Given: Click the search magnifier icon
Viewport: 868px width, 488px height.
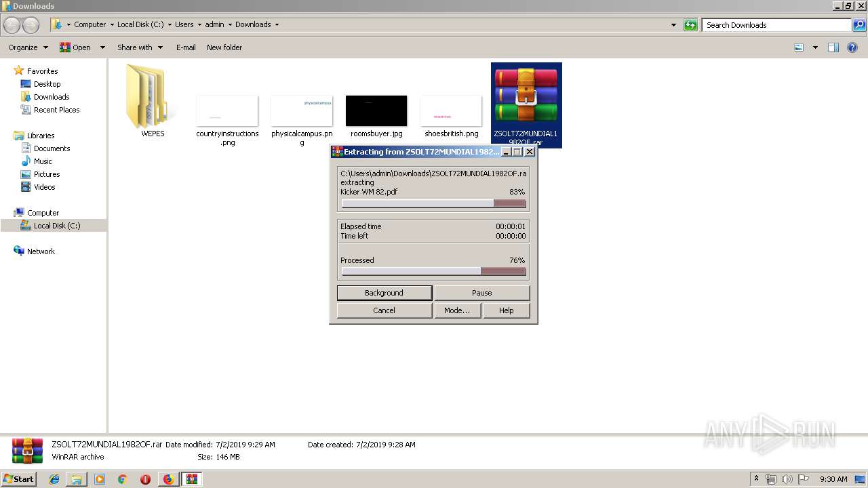Looking at the screenshot, I should [859, 25].
